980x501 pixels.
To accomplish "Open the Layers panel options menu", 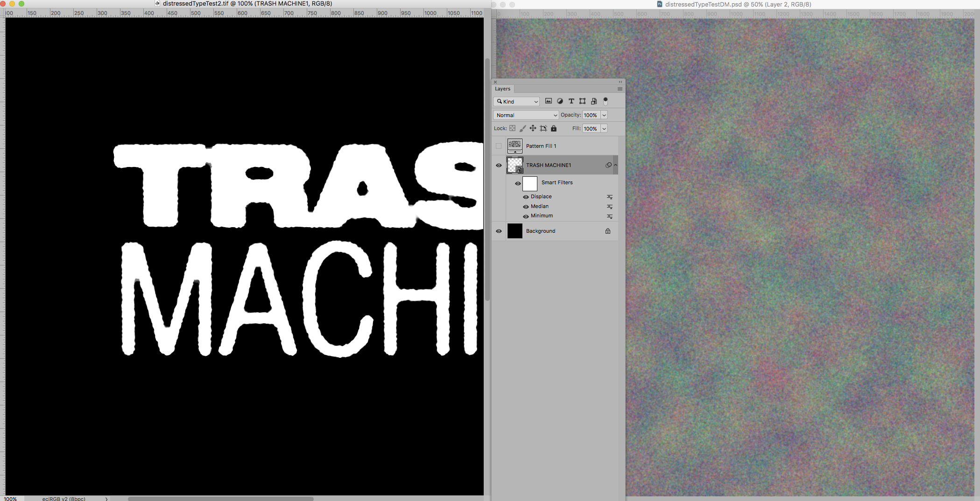I will pos(620,89).
